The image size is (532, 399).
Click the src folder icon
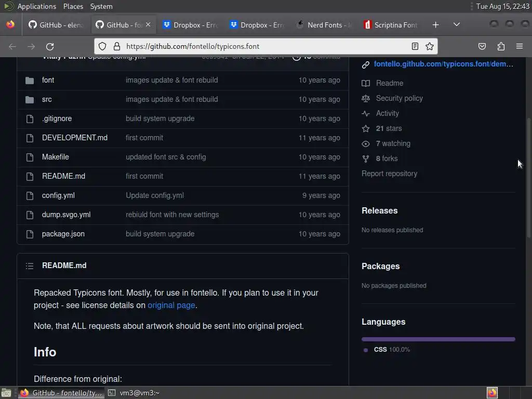[30, 100]
